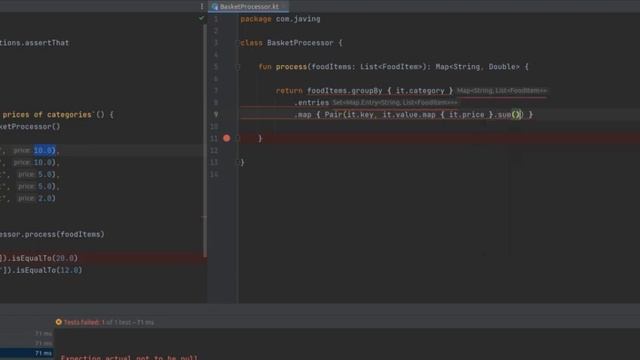Click the '.entries' call on line 8

pyautogui.click(x=311, y=102)
